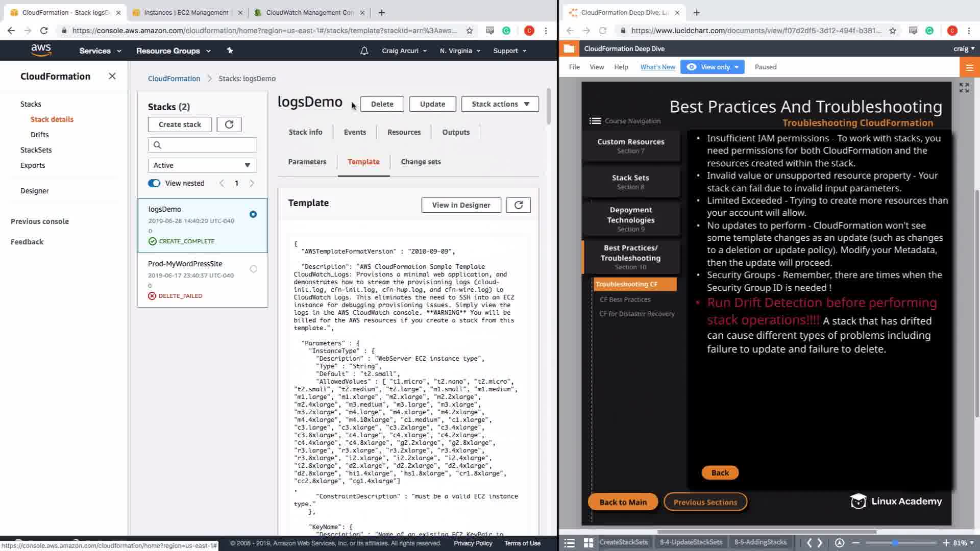Image resolution: width=980 pixels, height=551 pixels.
Task: Close the CloudFormation side navigation panel
Action: tap(112, 76)
